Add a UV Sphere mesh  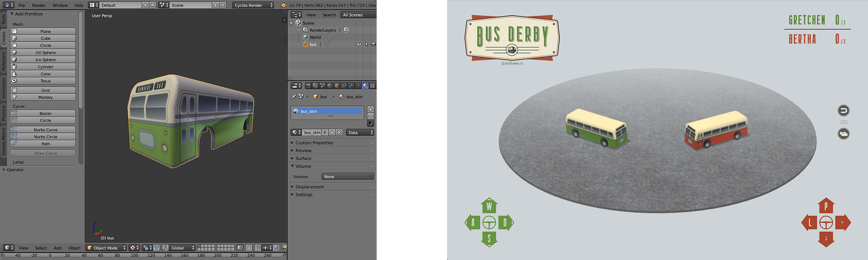tap(43, 53)
